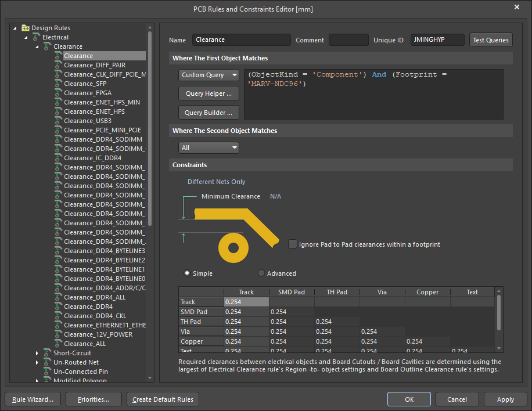The width and height of the screenshot is (532, 411).
Task: Click the Un-Connected Pin category icon
Action: pyautogui.click(x=48, y=372)
